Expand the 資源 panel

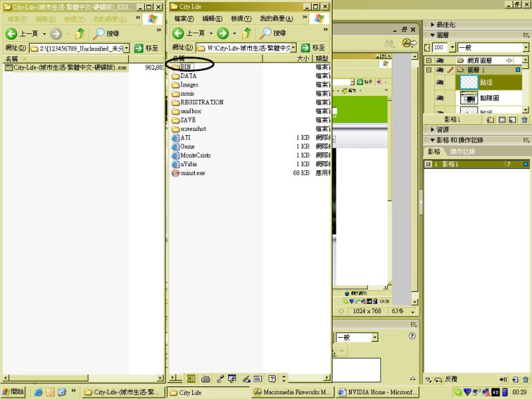click(x=433, y=130)
